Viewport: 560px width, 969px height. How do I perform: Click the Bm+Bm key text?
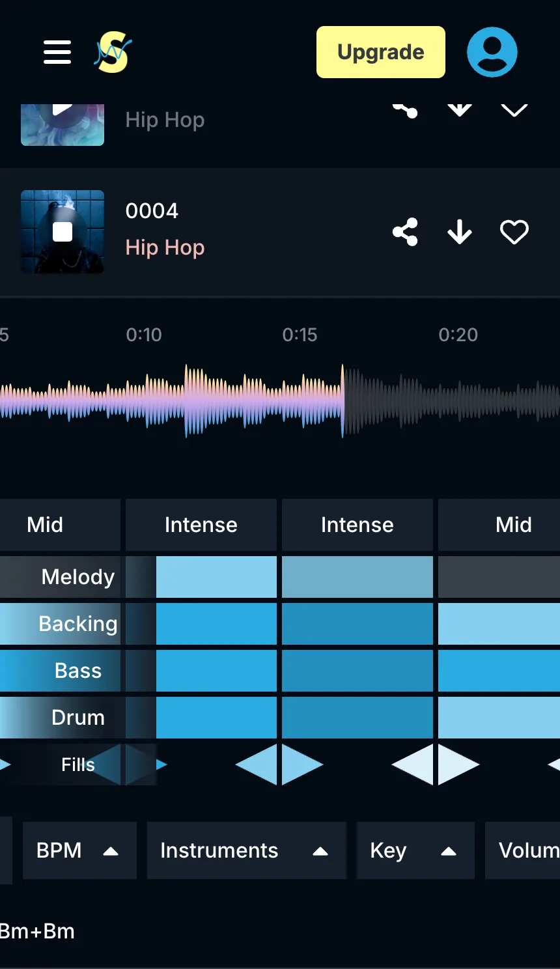pos(37,931)
